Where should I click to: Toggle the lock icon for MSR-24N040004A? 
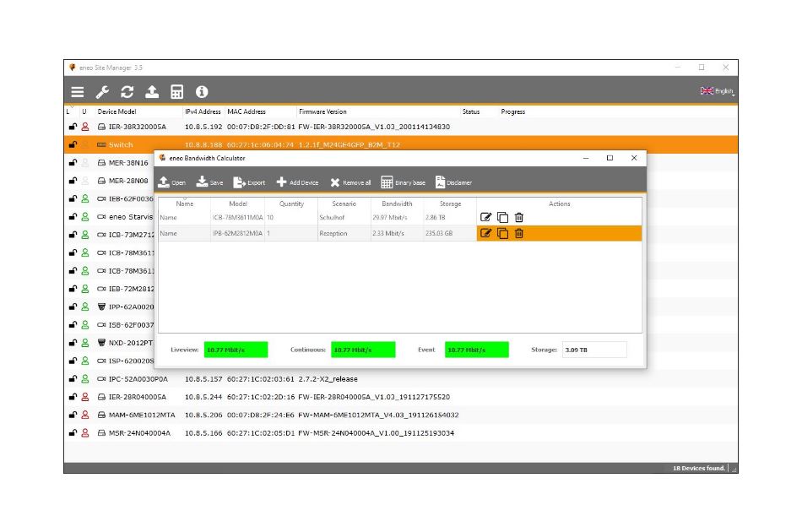pyautogui.click(x=73, y=433)
